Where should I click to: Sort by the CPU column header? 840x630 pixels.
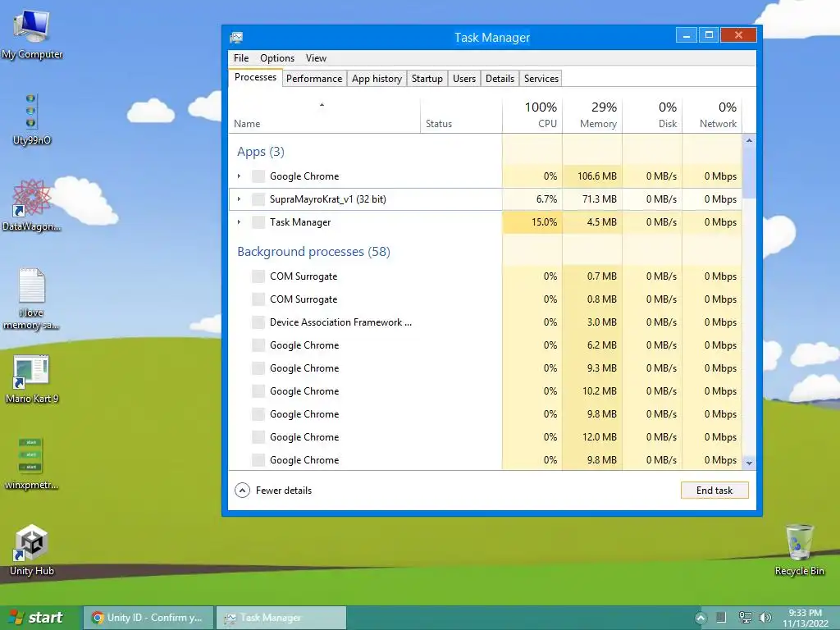(x=532, y=116)
